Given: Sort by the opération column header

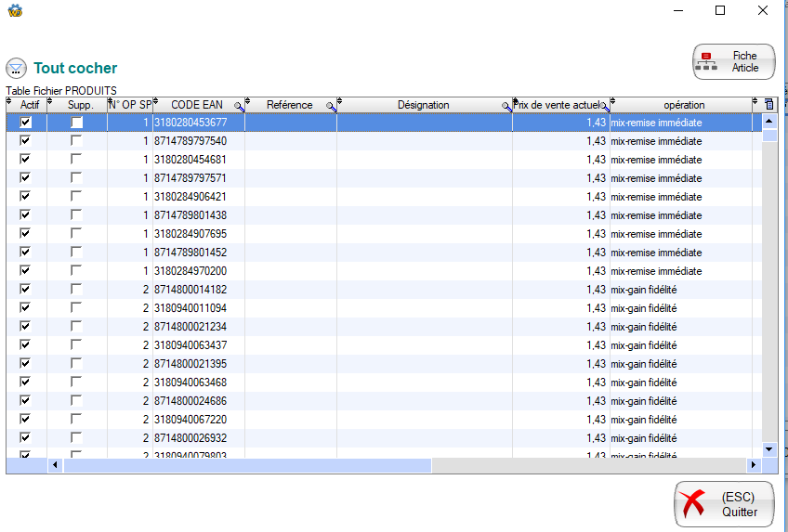Looking at the screenshot, I should click(x=684, y=105).
